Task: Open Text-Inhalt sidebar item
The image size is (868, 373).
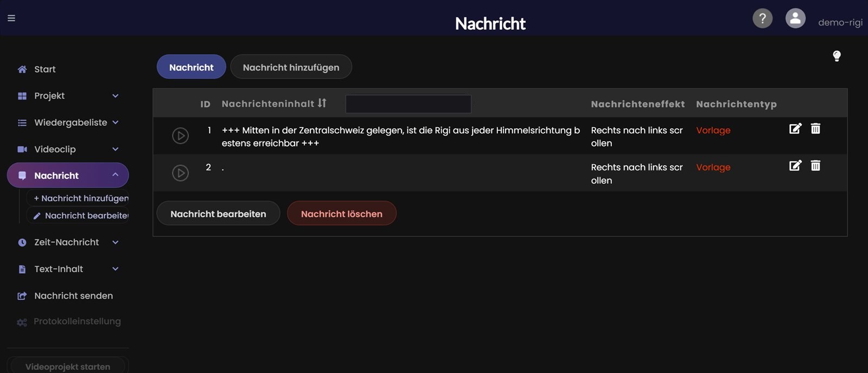Action: pyautogui.click(x=59, y=268)
